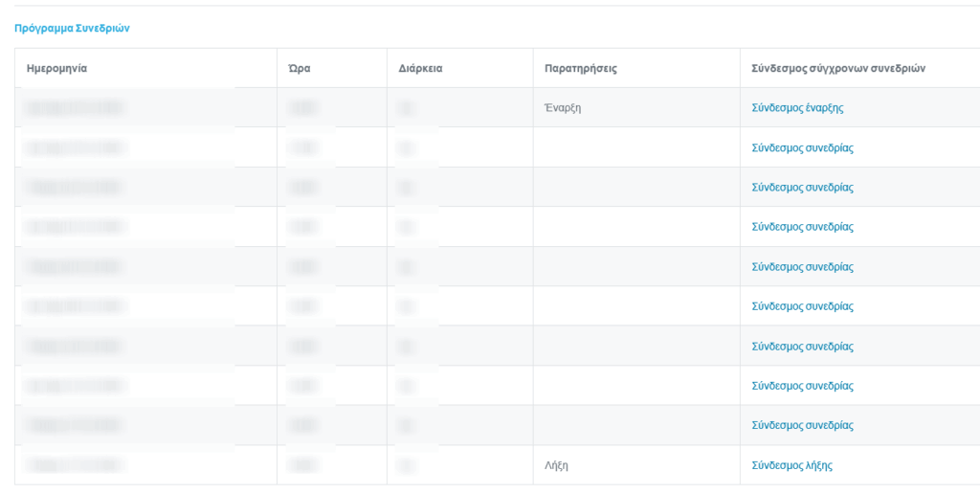The image size is (980, 494).
Task: Open Σύνδεσμος συνεδρίας link in sixth row
Action: pos(802,306)
